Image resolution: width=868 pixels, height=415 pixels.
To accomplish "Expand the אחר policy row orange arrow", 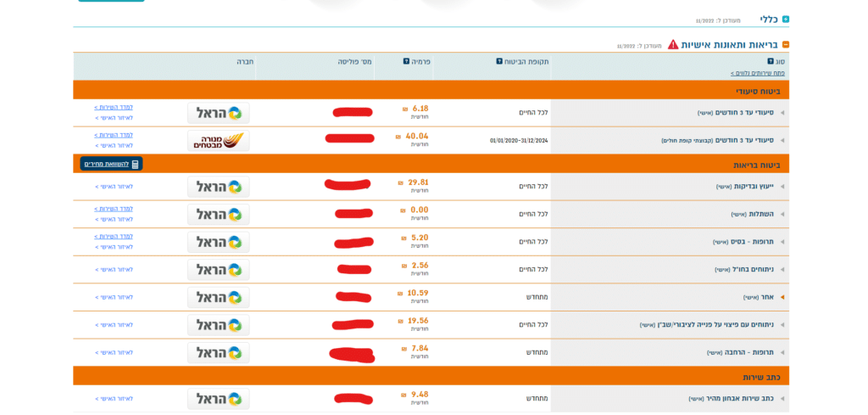I will (x=782, y=297).
